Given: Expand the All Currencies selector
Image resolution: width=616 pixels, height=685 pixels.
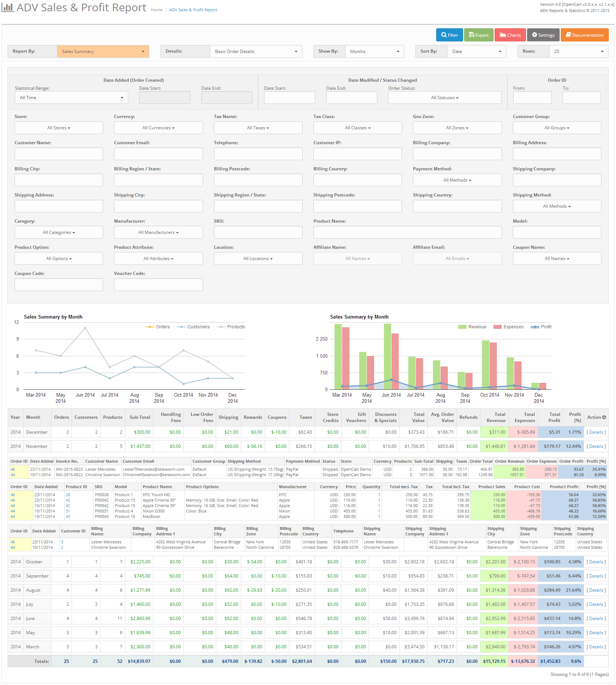Looking at the screenshot, I should click(x=158, y=127).
